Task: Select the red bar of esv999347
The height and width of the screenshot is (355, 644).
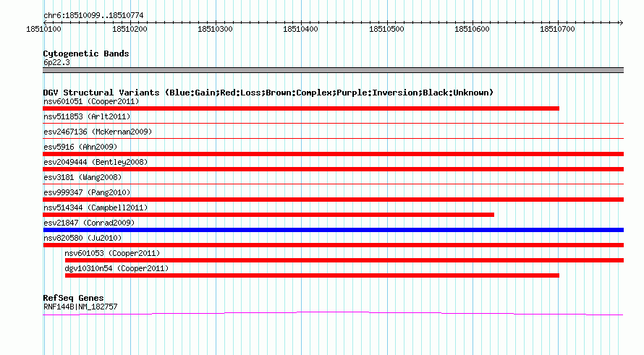Action: (x=333, y=200)
